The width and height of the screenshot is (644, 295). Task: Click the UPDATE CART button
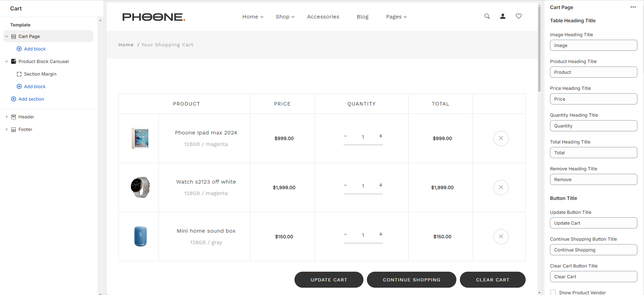click(329, 280)
